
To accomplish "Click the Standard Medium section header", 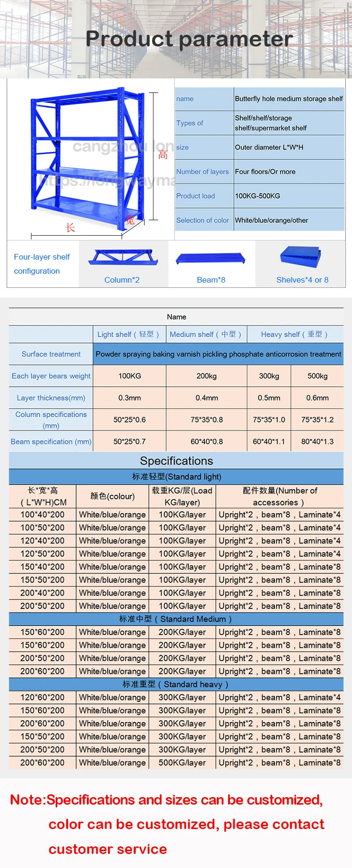I will pos(176,619).
